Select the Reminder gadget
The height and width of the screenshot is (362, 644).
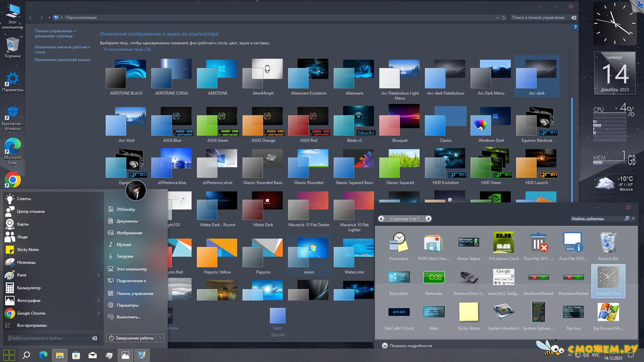tap(434, 282)
